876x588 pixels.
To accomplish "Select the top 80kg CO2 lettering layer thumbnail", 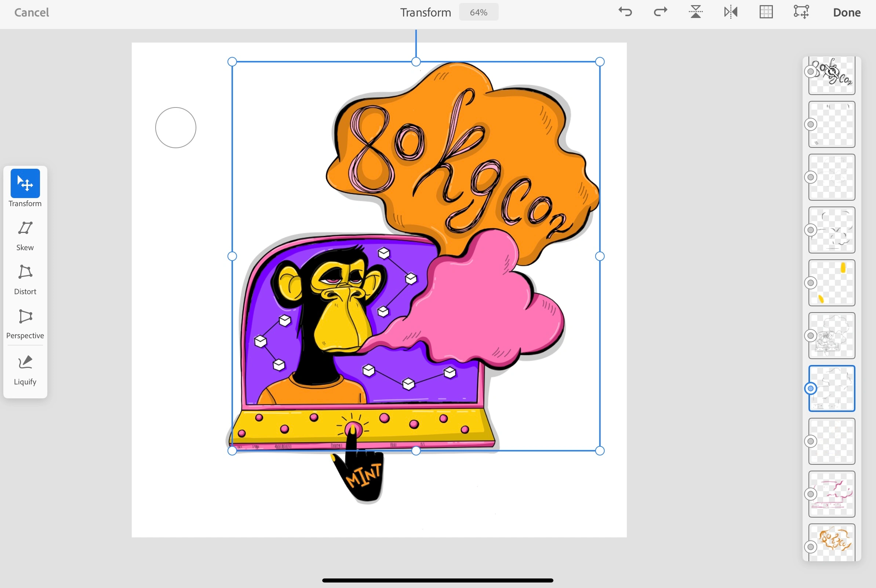I will click(832, 75).
